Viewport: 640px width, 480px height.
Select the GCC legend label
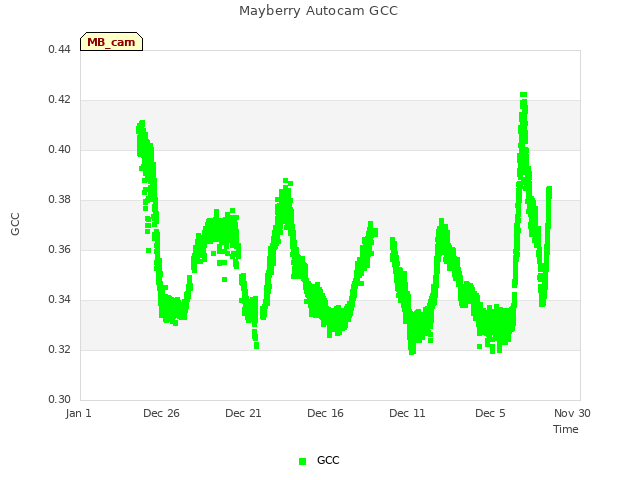coord(328,460)
